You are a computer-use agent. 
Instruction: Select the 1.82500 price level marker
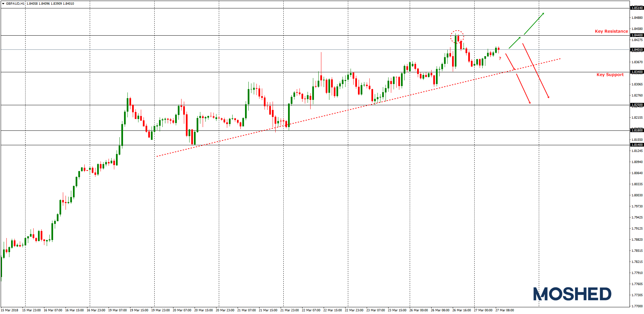(x=637, y=105)
